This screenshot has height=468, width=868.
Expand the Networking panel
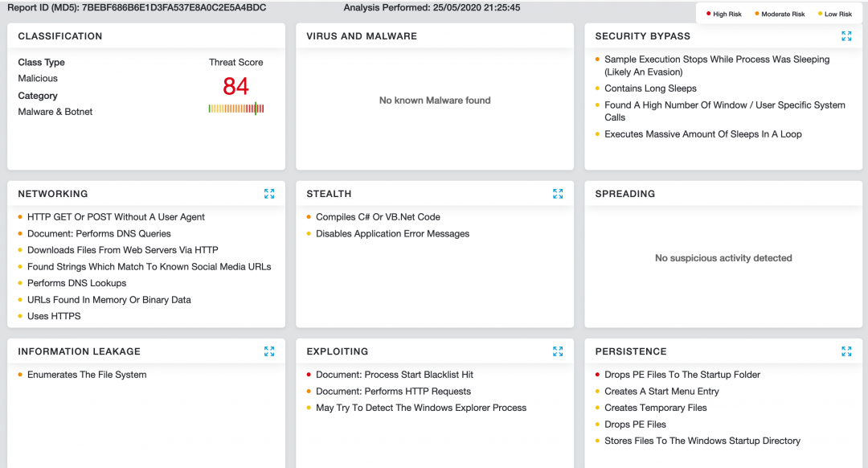(269, 194)
